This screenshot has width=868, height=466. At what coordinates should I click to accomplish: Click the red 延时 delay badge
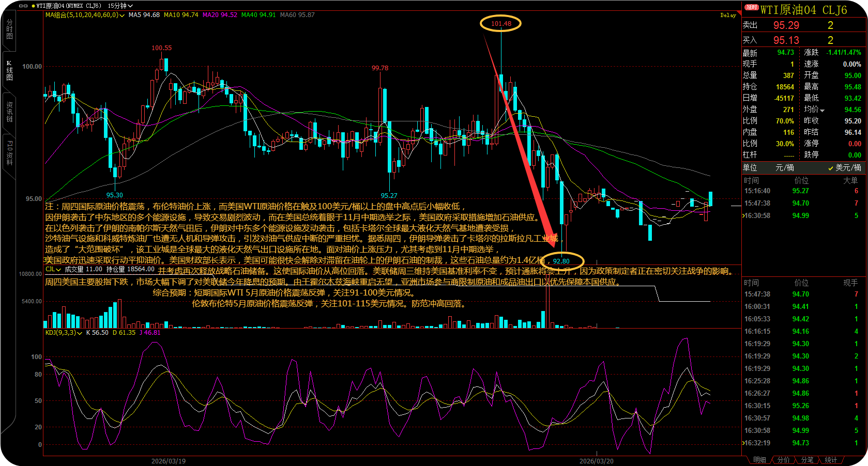[751, 7]
